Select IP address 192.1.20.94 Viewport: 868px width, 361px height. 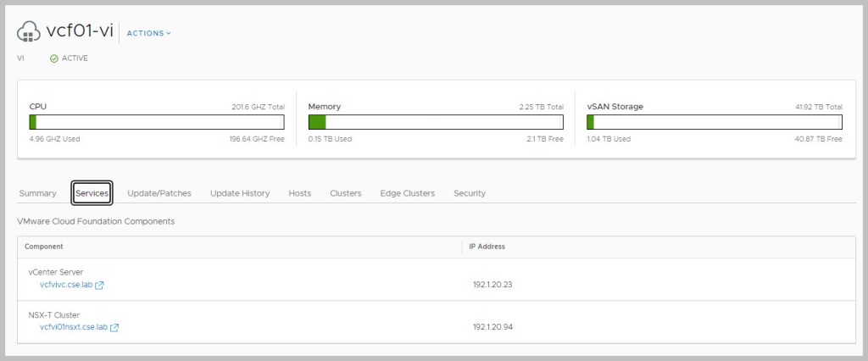(x=492, y=327)
